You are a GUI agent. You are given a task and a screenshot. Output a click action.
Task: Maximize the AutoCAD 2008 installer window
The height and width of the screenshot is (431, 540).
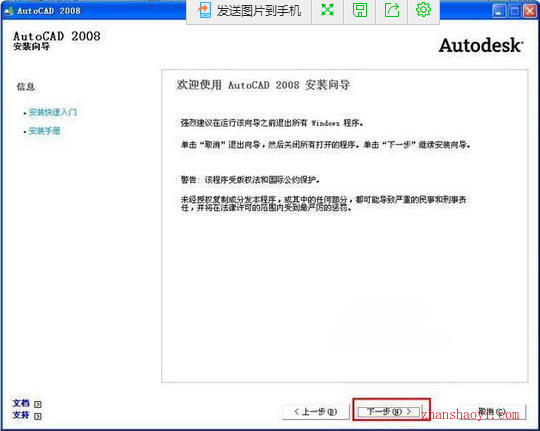pos(514,11)
